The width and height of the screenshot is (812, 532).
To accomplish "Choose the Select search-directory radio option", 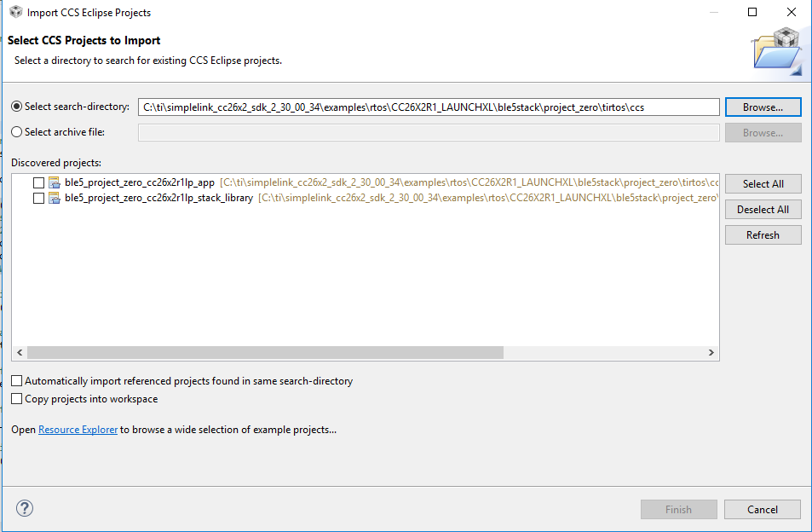I will pyautogui.click(x=17, y=107).
